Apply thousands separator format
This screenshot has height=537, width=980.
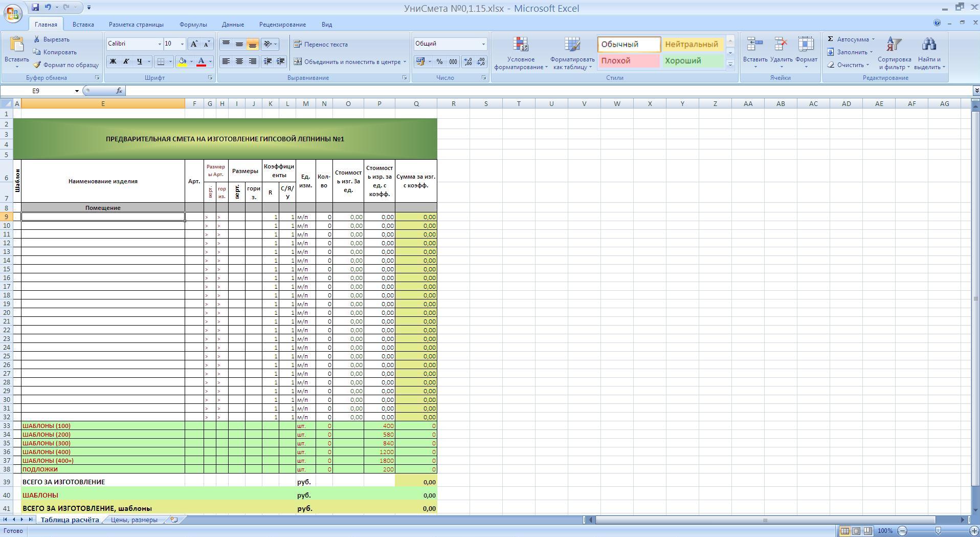click(x=453, y=61)
